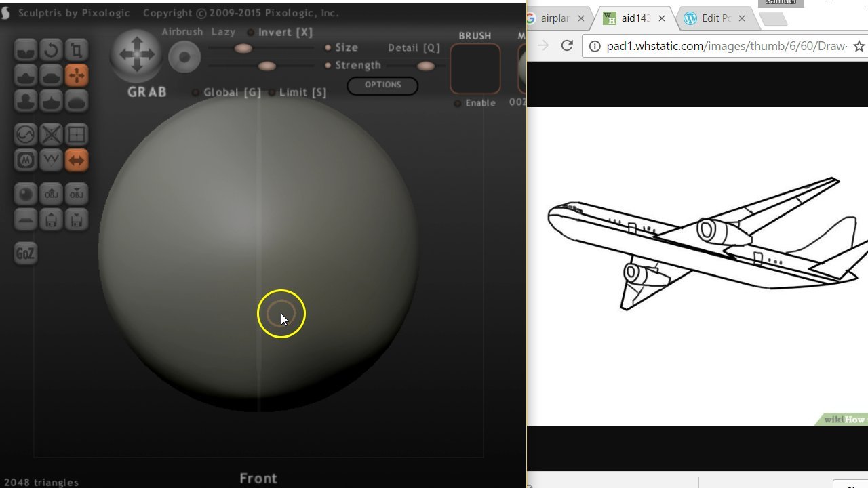Viewport: 868px width, 488px height.
Task: Enable the Limit [S] option
Action: [x=272, y=91]
